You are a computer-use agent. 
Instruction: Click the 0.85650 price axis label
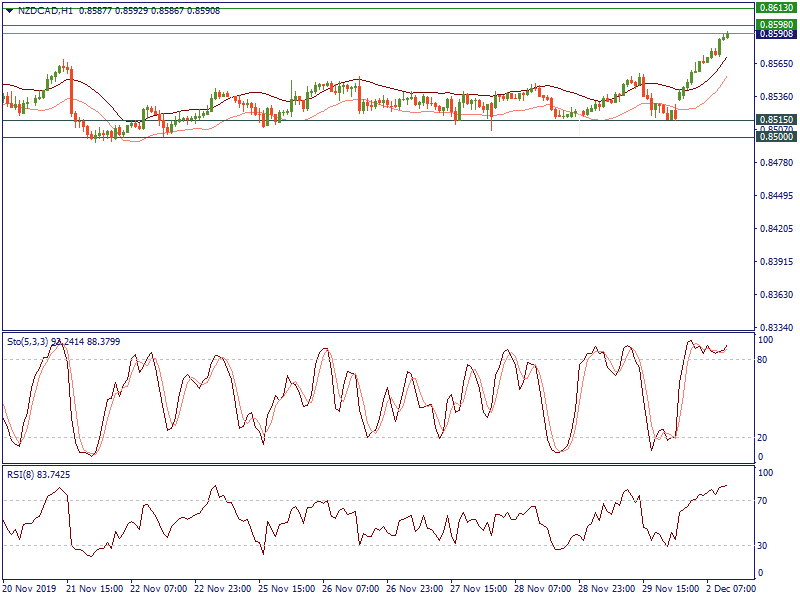point(775,64)
